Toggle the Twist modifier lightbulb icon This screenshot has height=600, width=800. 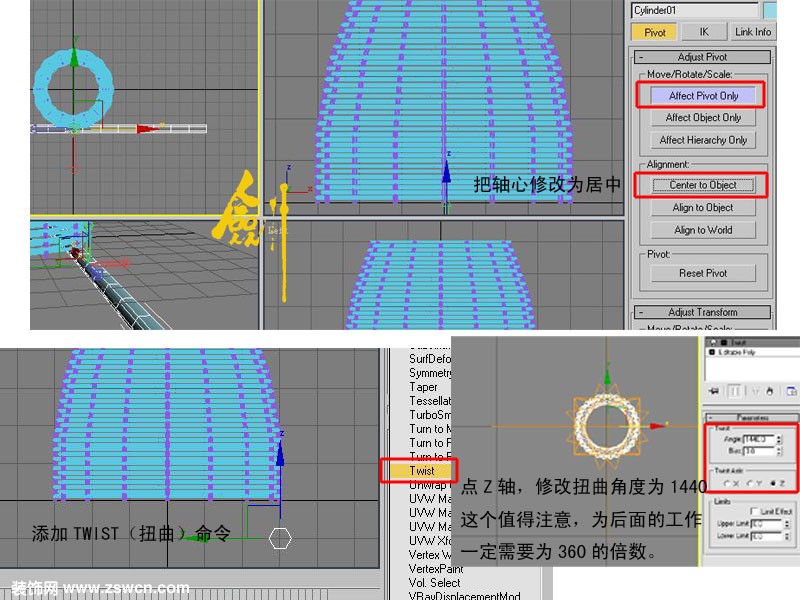click(x=714, y=342)
